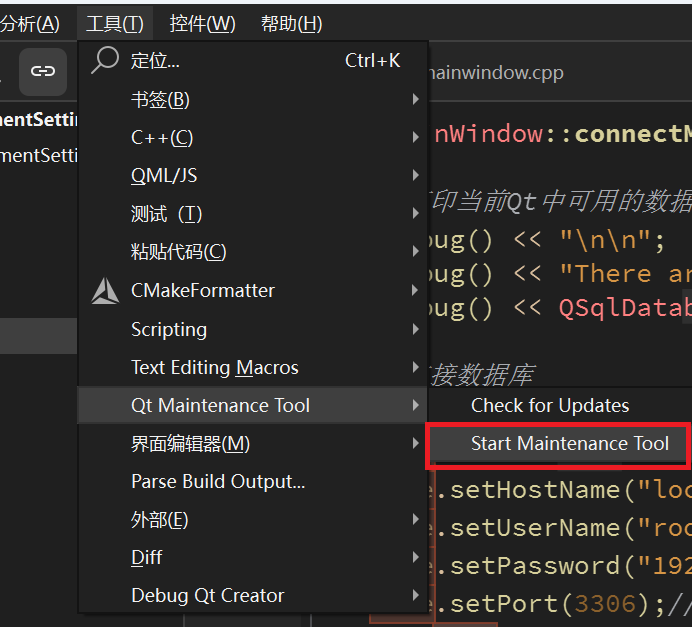Open the 外部(E) submenu
The image size is (692, 627).
(x=252, y=520)
